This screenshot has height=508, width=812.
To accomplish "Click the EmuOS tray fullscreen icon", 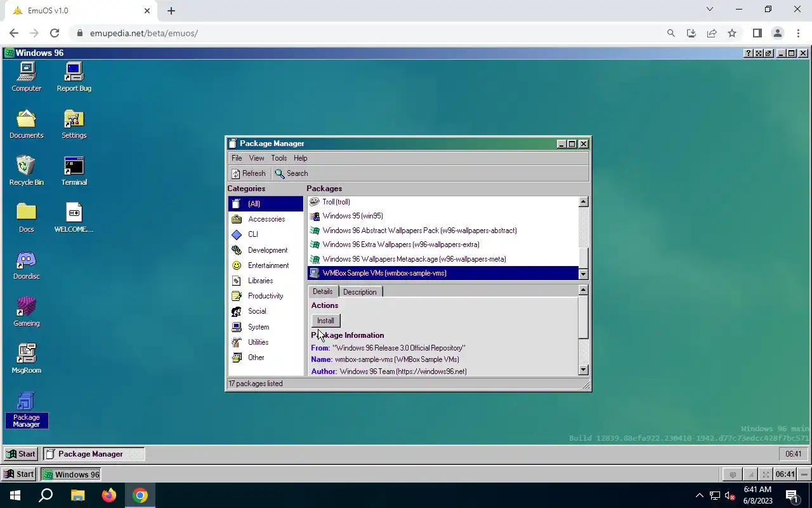I will click(766, 474).
